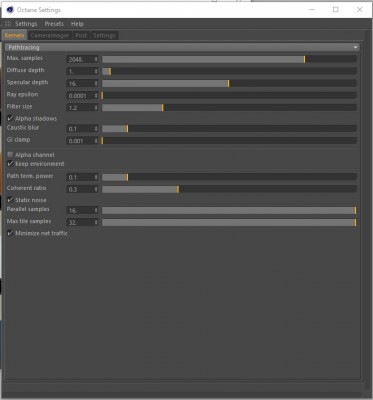Click the Max tile samples slider bar

coord(229,222)
